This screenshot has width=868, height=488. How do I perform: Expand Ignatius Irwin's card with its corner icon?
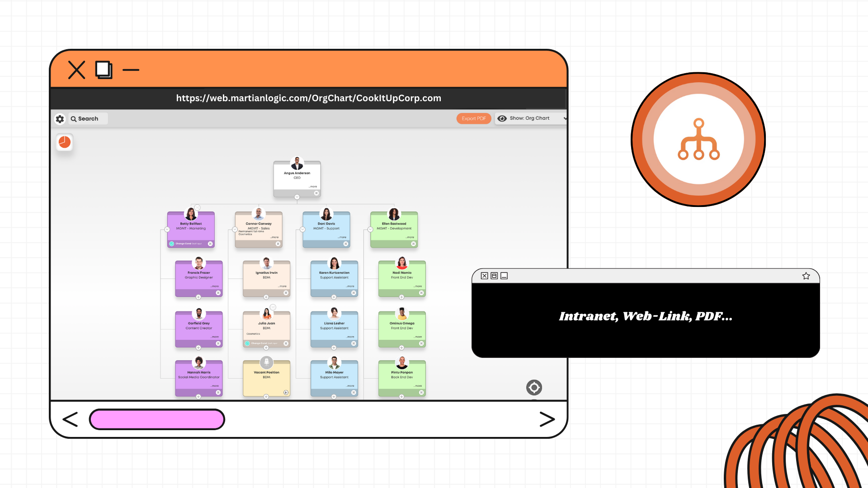click(286, 293)
